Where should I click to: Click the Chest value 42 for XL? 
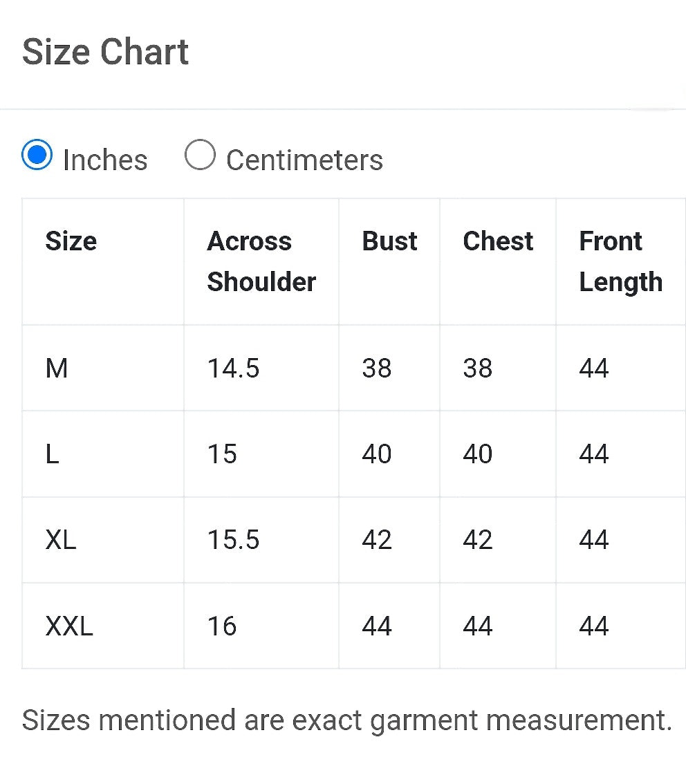[x=477, y=540]
